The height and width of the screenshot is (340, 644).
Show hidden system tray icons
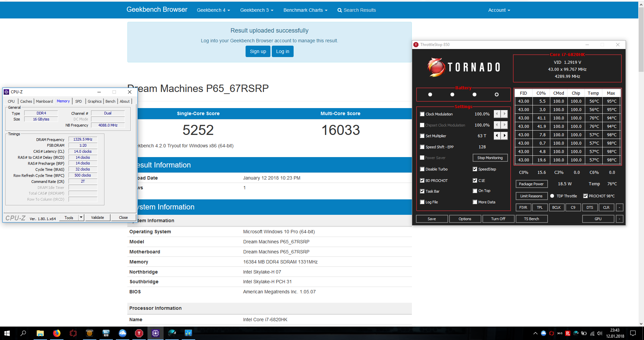(535, 333)
